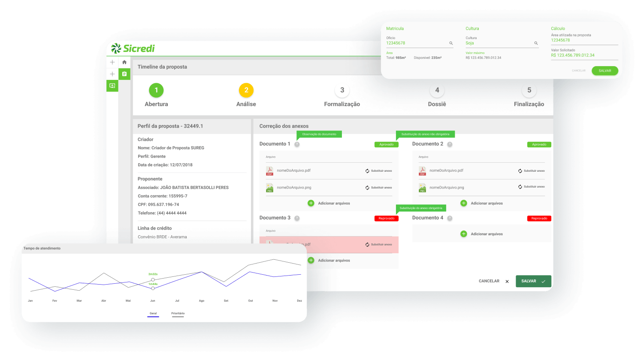Screen dimensions: 644x361
Task: Click 'Substituição do anexo obrigatória' tooltip
Action: (421, 208)
